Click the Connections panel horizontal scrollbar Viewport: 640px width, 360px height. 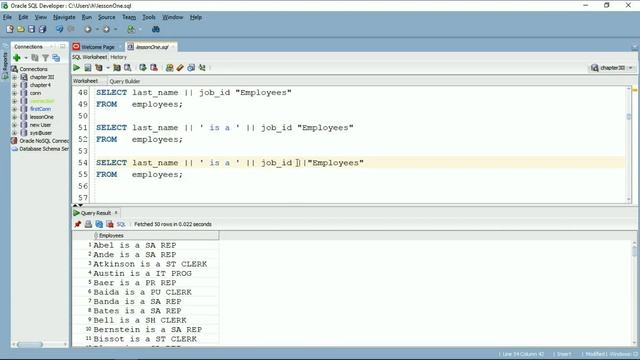[30, 344]
